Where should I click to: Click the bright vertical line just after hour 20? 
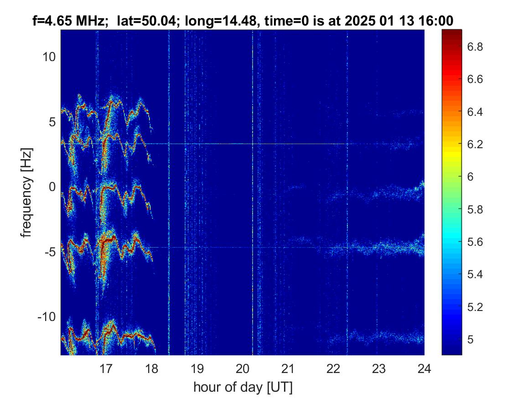point(253,192)
